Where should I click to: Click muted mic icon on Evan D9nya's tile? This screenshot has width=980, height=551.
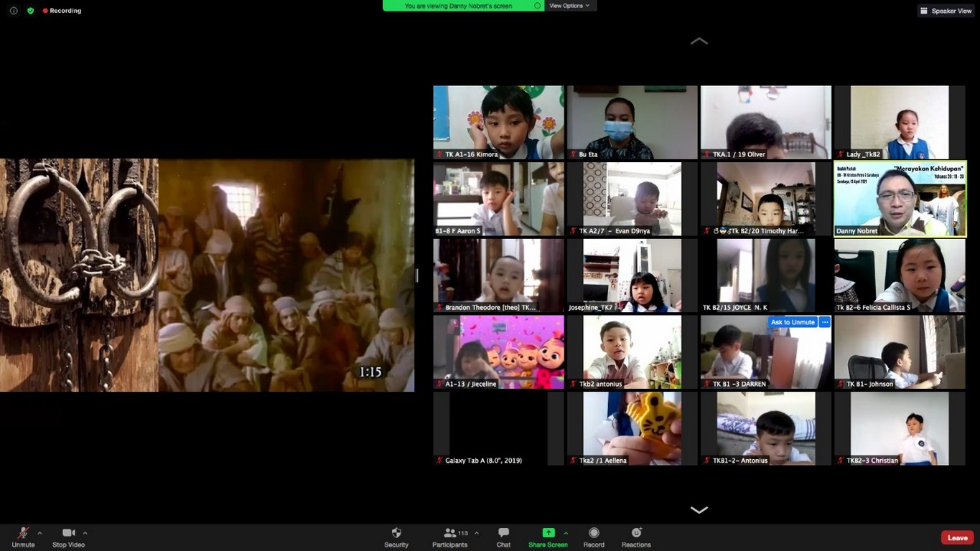(x=573, y=231)
